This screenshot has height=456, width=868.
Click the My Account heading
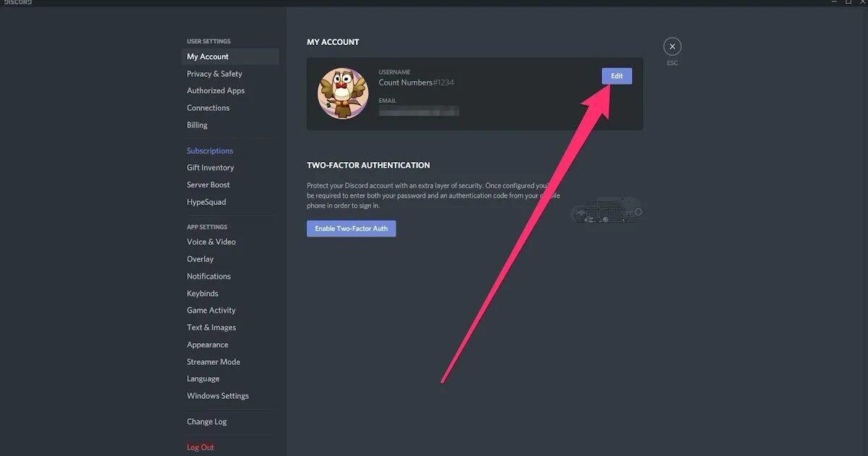point(333,42)
